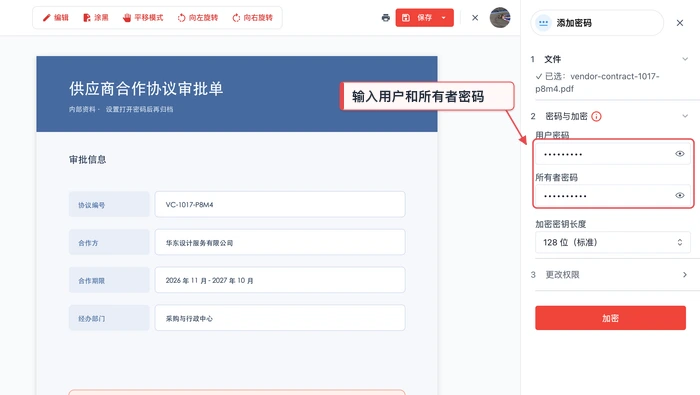This screenshot has width=700, height=395.
Task: Click the 合作期限 field value
Action: pos(280,280)
